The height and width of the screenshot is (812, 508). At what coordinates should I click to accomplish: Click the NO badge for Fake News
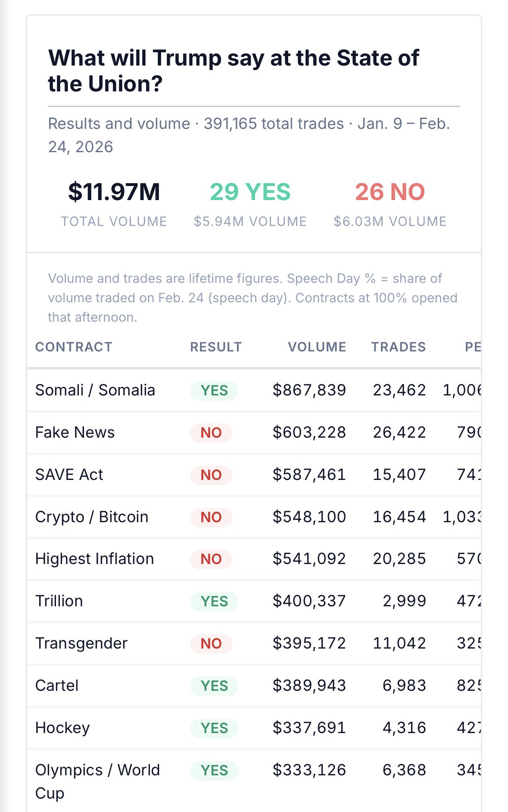(211, 433)
